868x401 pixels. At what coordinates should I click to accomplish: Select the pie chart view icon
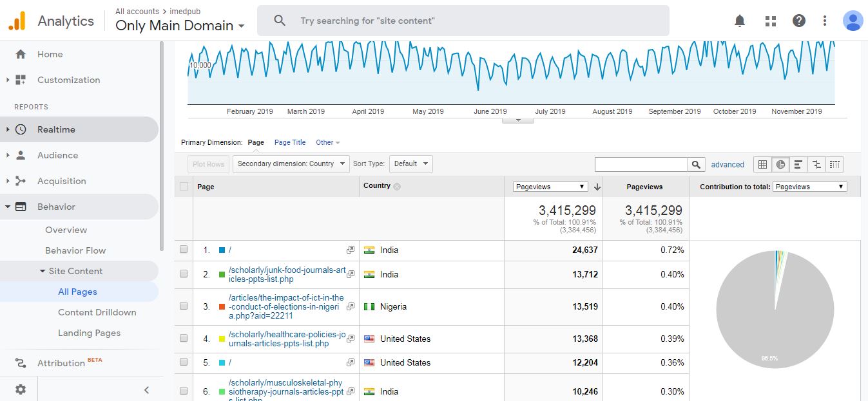(x=780, y=164)
